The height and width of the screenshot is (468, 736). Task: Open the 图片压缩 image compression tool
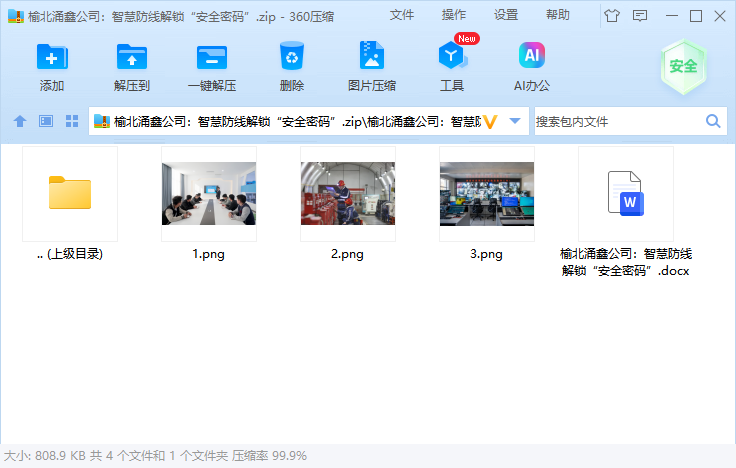pos(372,57)
